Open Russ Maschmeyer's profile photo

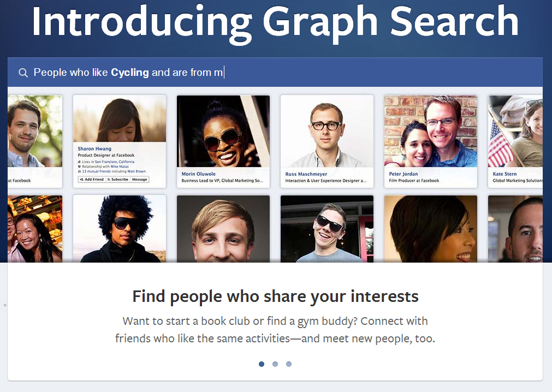pos(327,131)
